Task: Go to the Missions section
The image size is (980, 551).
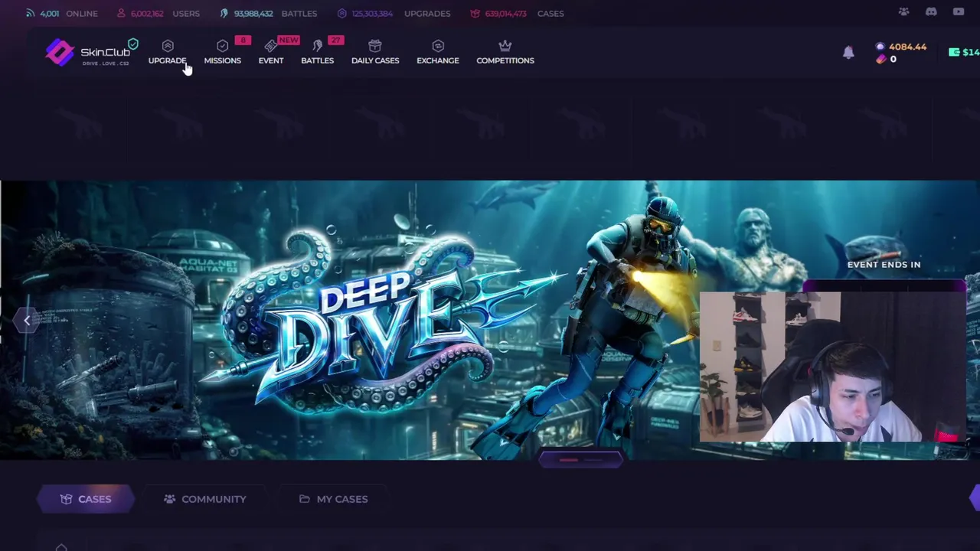Action: [x=222, y=53]
